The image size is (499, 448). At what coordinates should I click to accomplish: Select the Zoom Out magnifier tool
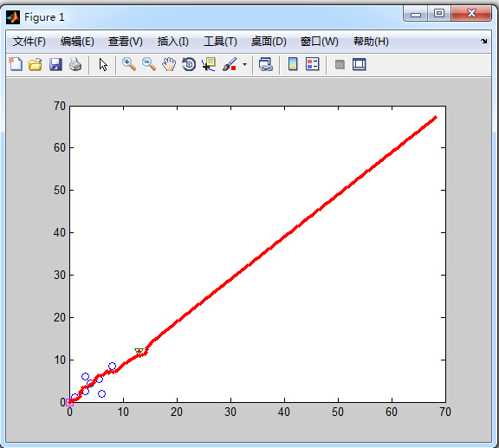coord(149,64)
